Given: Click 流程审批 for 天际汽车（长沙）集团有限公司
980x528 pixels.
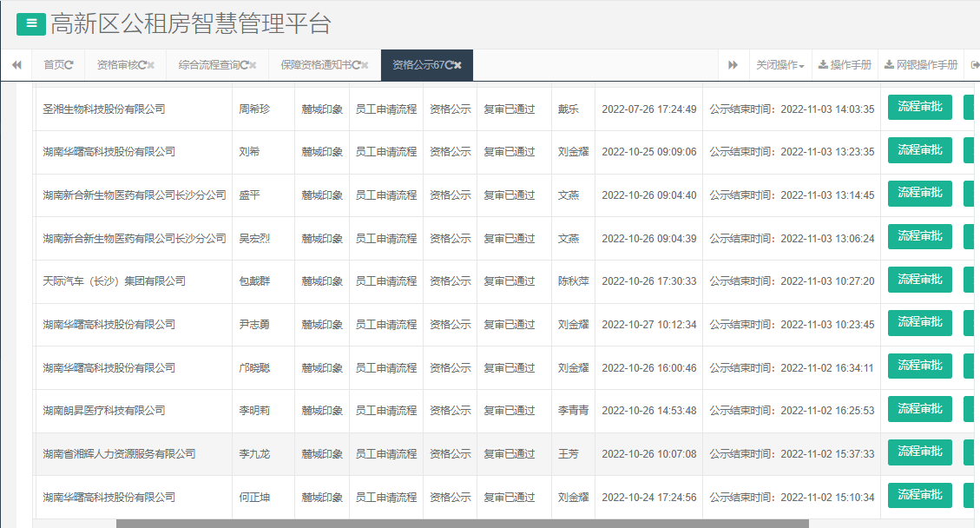Looking at the screenshot, I should tap(919, 280).
